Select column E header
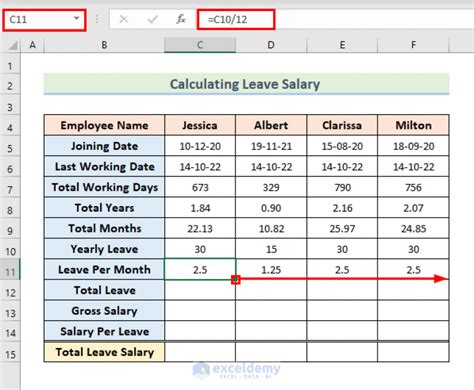This screenshot has width=474, height=390. pyautogui.click(x=342, y=45)
